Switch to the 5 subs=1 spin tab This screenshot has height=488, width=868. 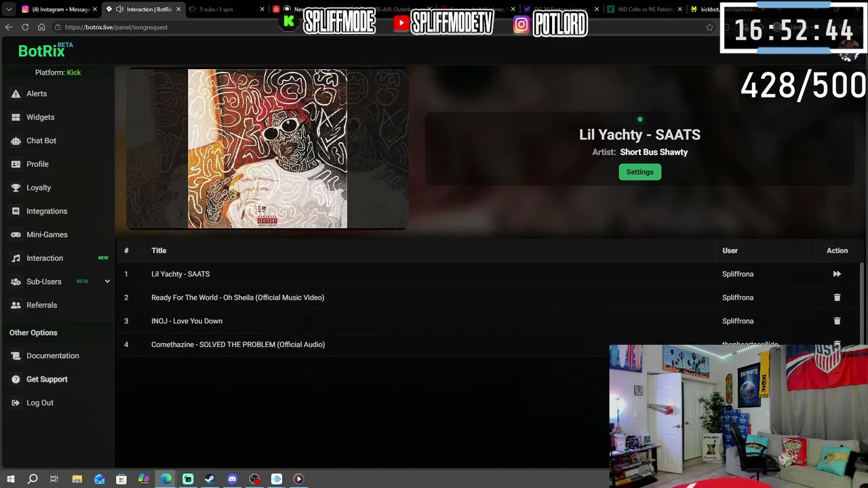pos(226,9)
